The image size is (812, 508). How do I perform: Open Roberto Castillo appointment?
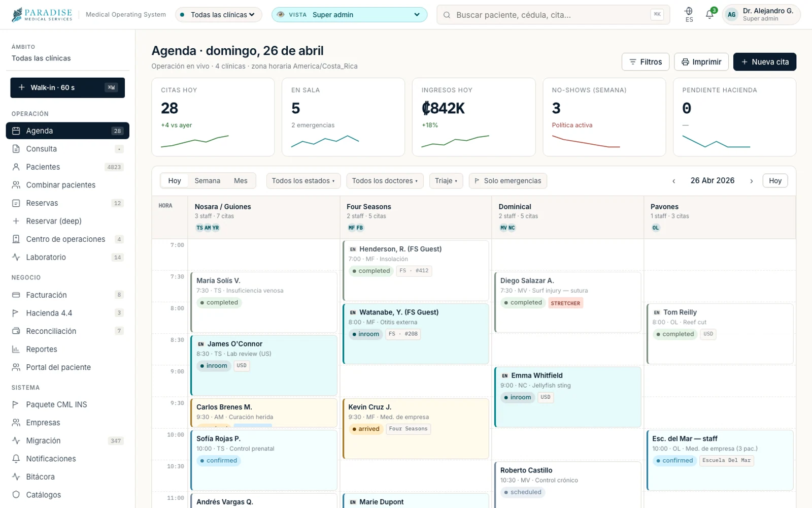point(568,485)
